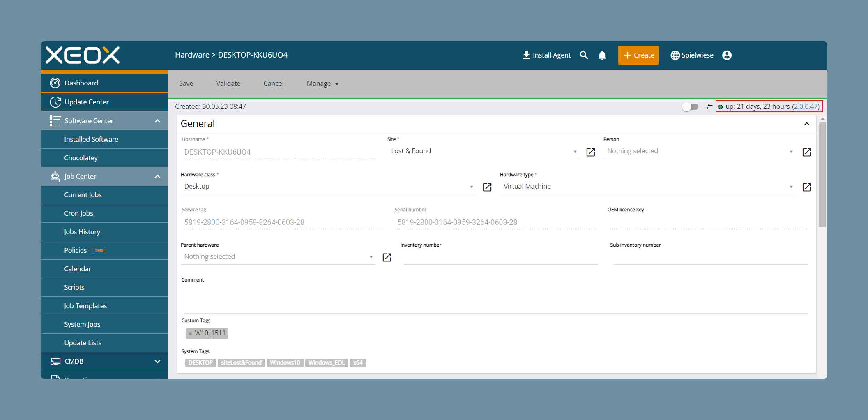
Task: Click the Save button
Action: [186, 84]
